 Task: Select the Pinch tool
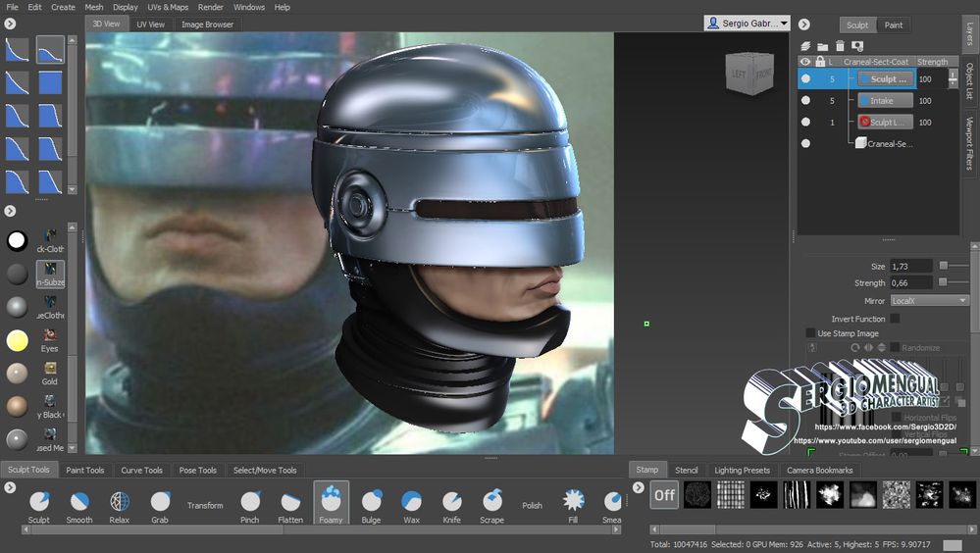point(250,506)
